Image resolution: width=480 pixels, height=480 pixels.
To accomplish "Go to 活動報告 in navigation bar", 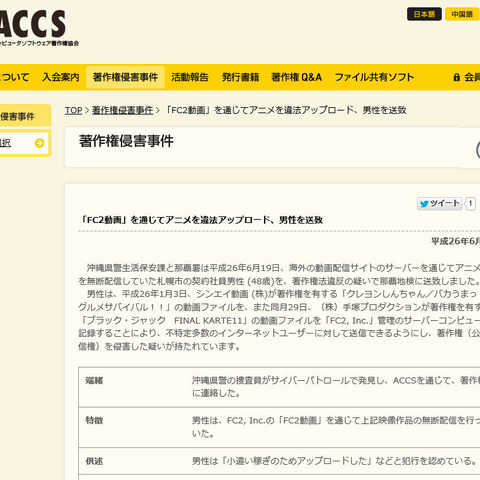I will click(x=190, y=77).
